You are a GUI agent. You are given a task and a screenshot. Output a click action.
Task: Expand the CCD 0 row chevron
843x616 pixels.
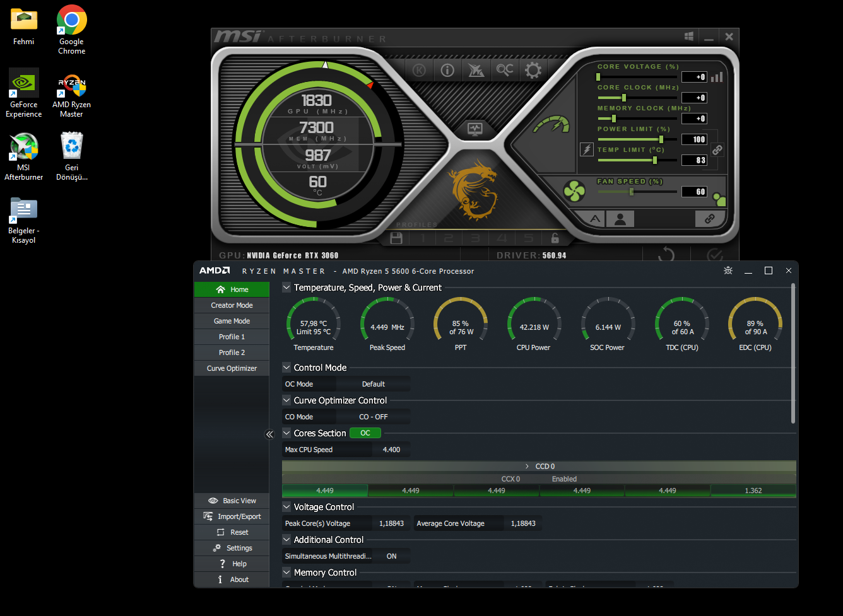[527, 467]
